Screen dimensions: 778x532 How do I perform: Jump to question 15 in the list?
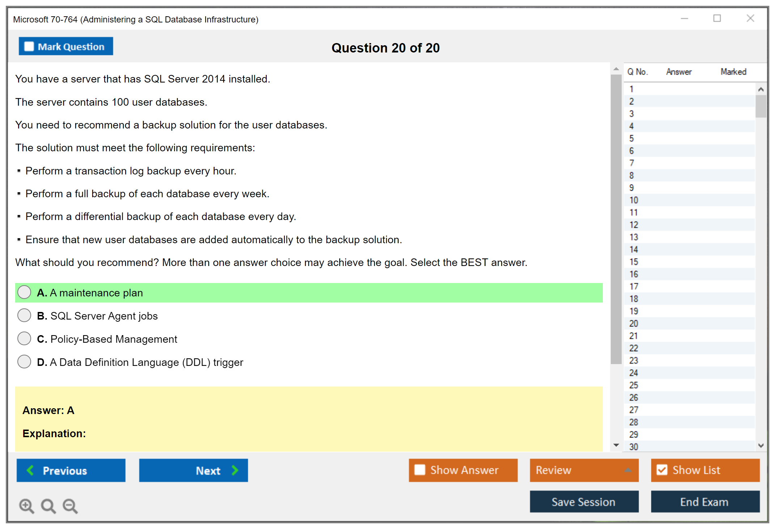[634, 262]
